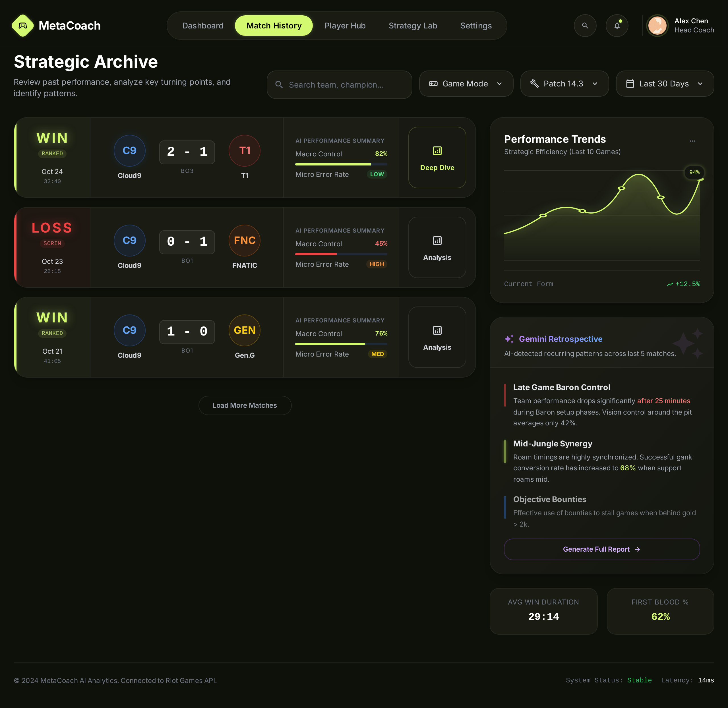The width and height of the screenshot is (728, 708).
Task: Click the MetaCoach gamepad logo icon
Action: point(23,26)
